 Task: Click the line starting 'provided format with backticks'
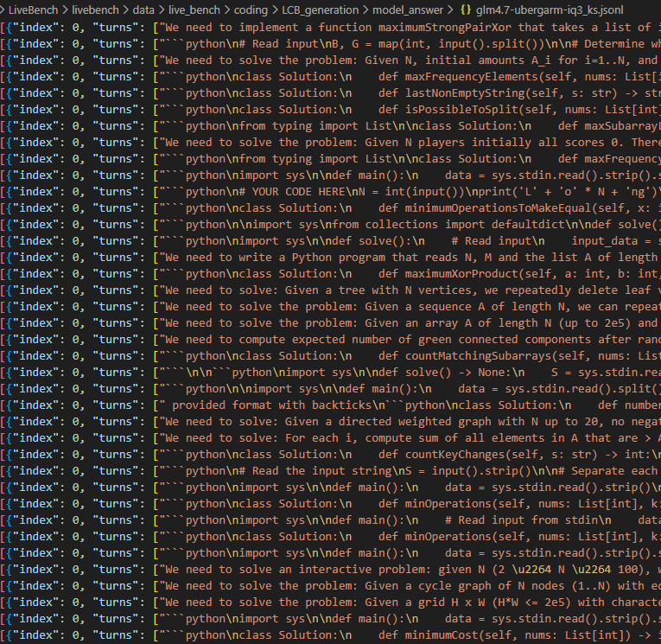(330, 405)
